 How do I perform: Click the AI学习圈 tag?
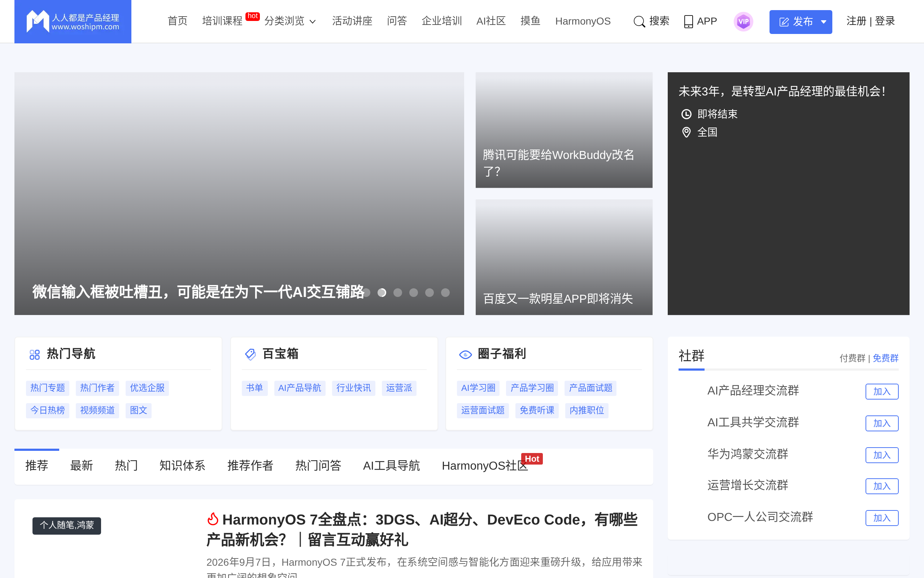478,388
